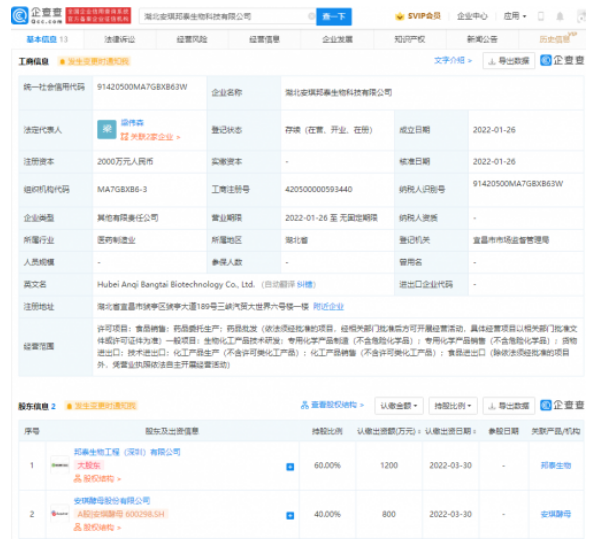Expand row 1 shareholder with the blue plus
Viewport: 598px width, 541px height.
[x=290, y=467]
